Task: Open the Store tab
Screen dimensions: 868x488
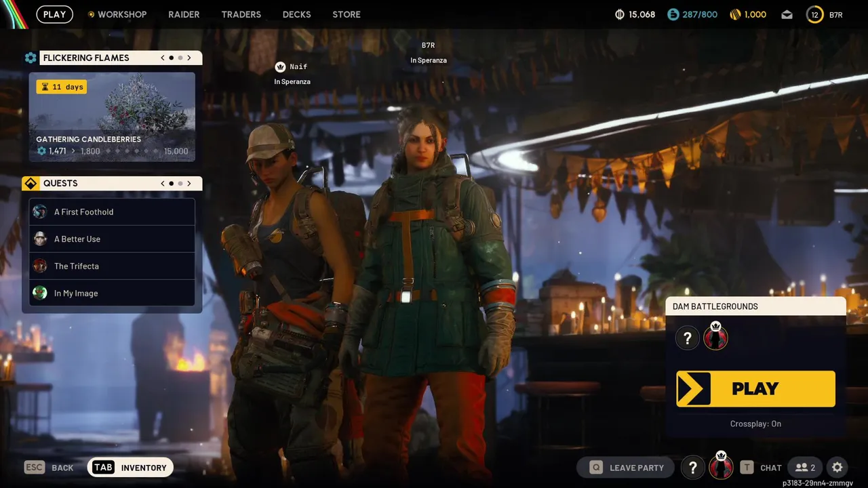Action: pyautogui.click(x=347, y=14)
